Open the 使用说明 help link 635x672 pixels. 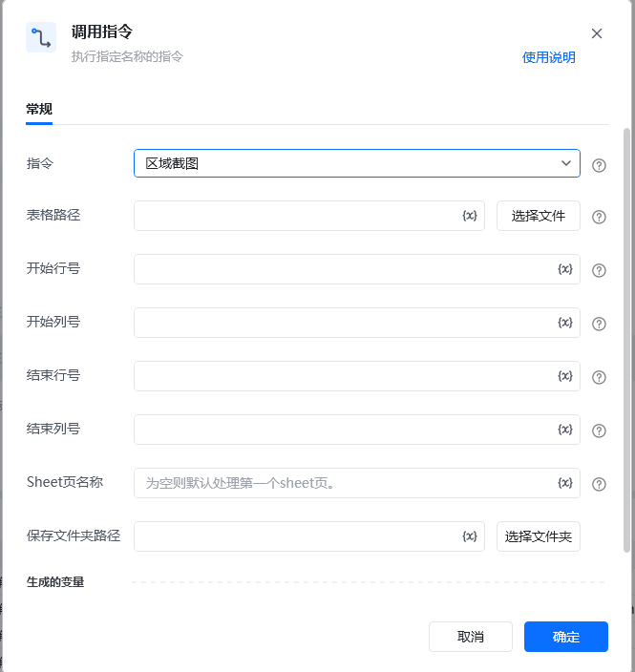548,57
